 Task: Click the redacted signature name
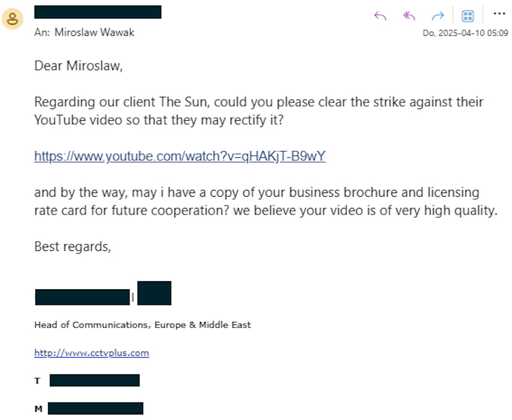[x=82, y=297]
